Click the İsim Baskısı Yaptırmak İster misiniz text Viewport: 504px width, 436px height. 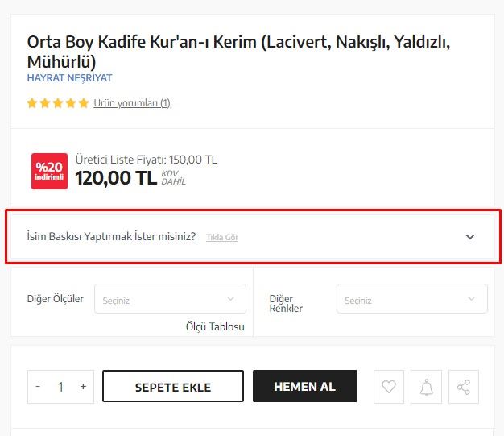111,236
